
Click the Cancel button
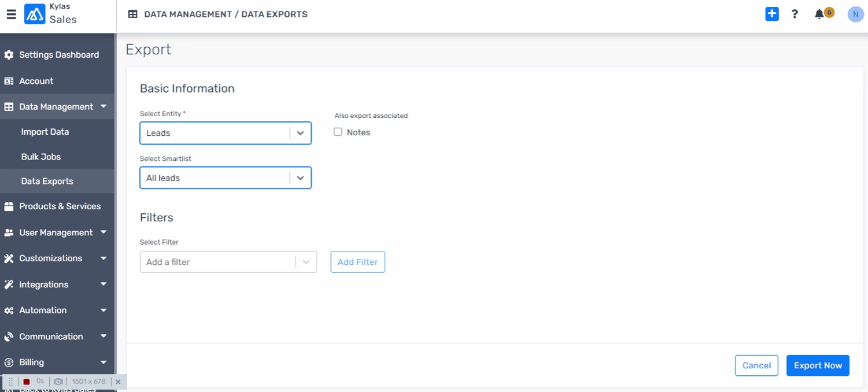756,365
